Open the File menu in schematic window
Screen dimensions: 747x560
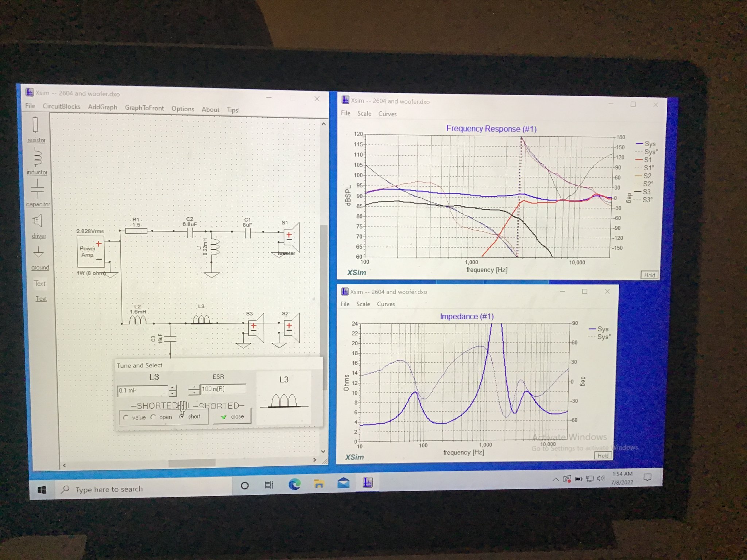[x=30, y=106]
